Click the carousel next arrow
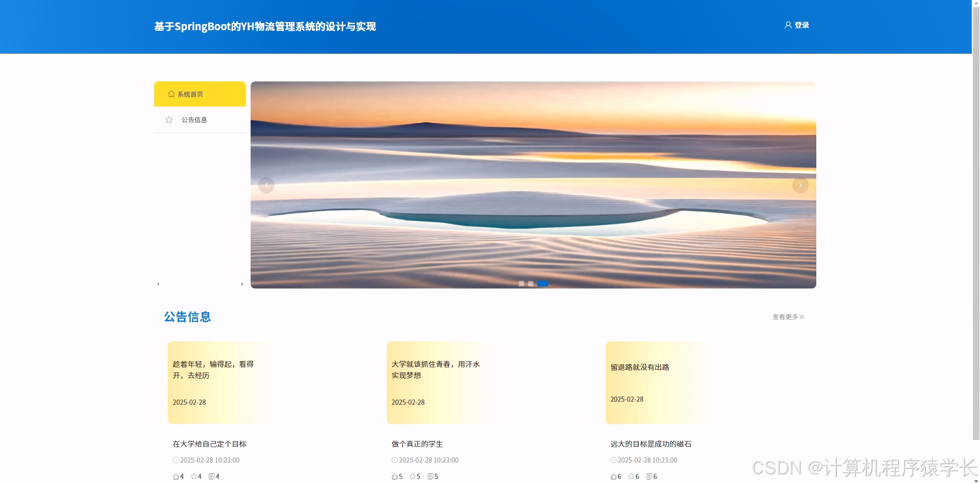This screenshot has height=484, width=980. (x=799, y=185)
